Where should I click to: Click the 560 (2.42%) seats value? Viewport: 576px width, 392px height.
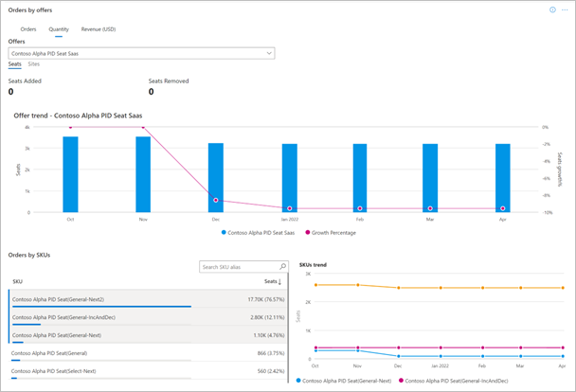point(271,371)
